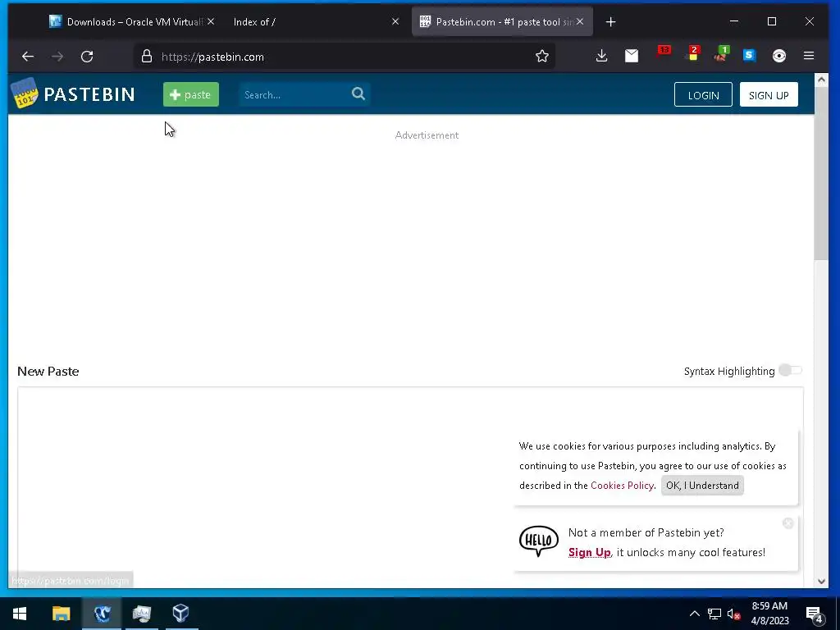Screen dimensions: 840x630
Task: Click the browser back arrow
Action: (x=28, y=57)
